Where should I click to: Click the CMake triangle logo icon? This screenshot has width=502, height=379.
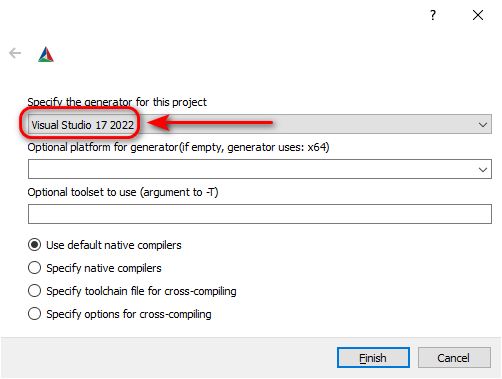[x=46, y=54]
